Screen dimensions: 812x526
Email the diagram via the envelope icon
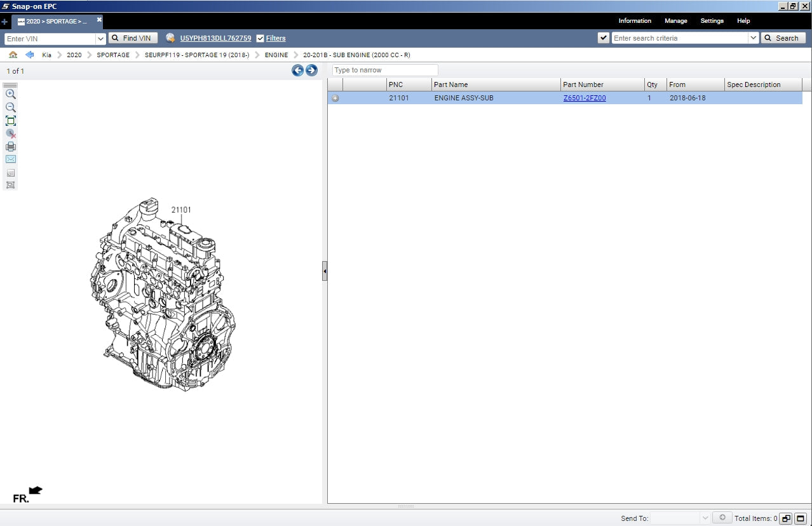11,159
